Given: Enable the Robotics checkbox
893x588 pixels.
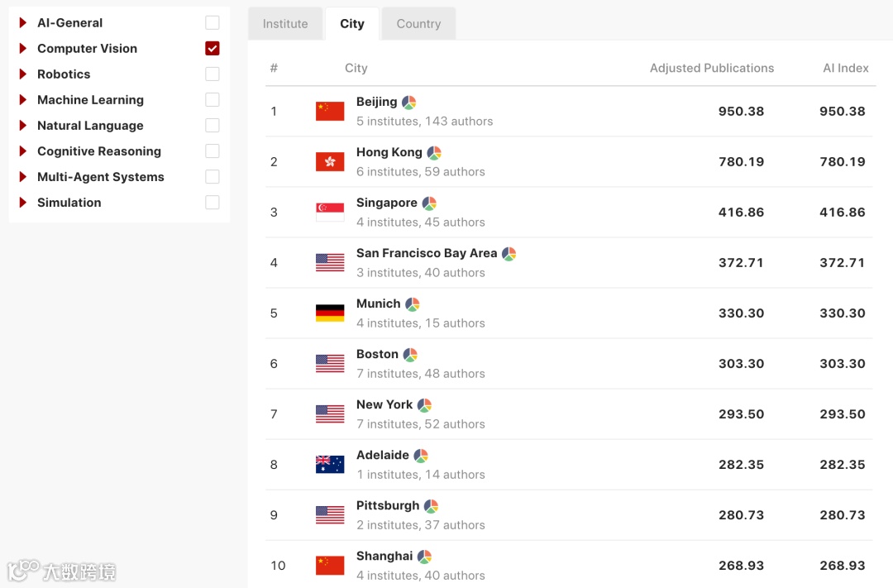Looking at the screenshot, I should pos(213,74).
